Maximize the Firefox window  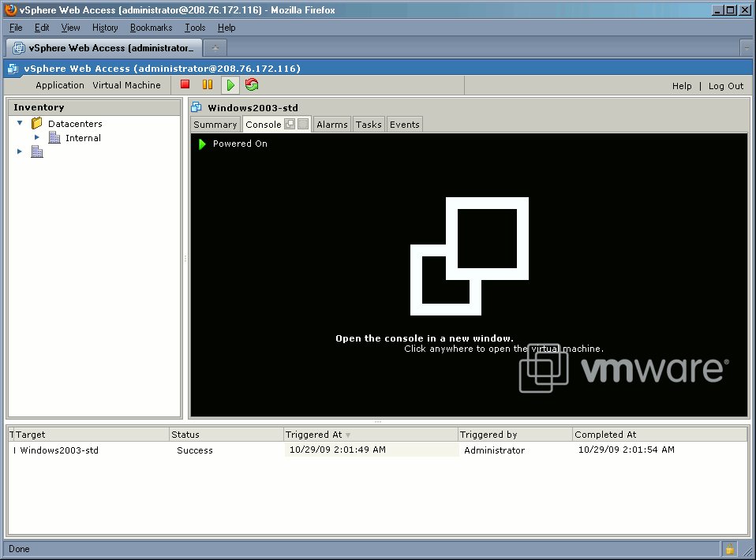coord(732,9)
